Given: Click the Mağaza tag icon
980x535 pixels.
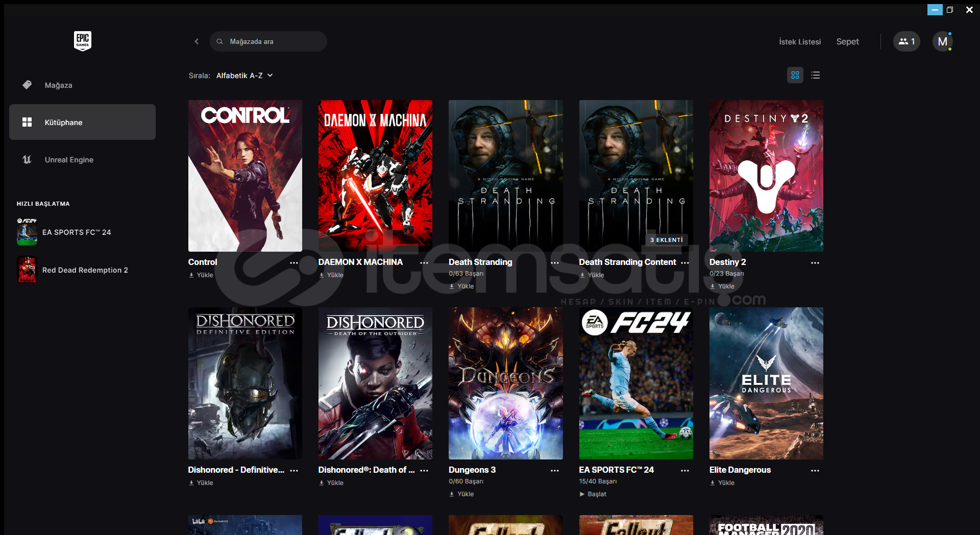Looking at the screenshot, I should [27, 85].
